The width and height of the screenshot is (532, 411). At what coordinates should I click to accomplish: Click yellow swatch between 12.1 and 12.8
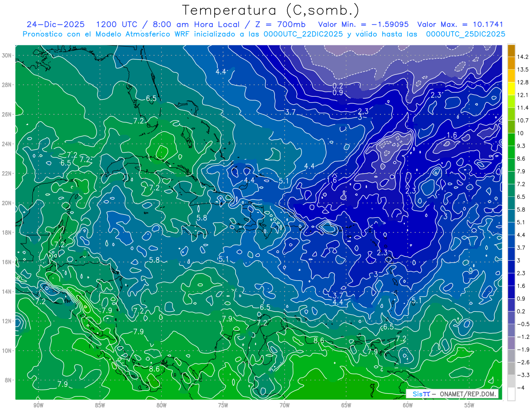[511, 88]
